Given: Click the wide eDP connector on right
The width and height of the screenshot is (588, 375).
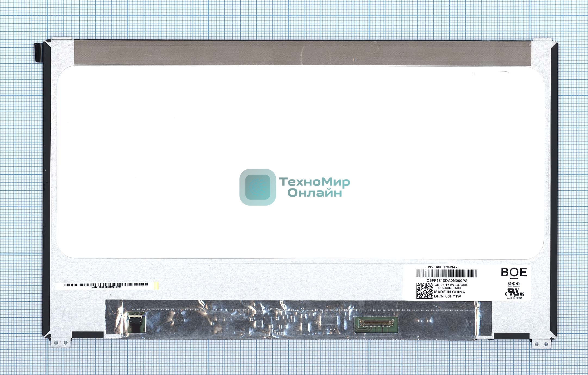Looking at the screenshot, I should (376, 323).
